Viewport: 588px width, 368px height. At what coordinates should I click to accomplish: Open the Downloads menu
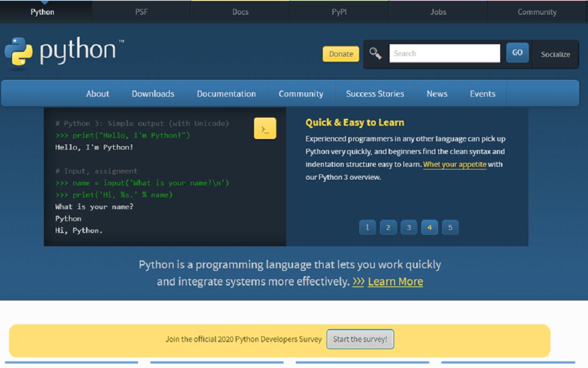coord(153,93)
